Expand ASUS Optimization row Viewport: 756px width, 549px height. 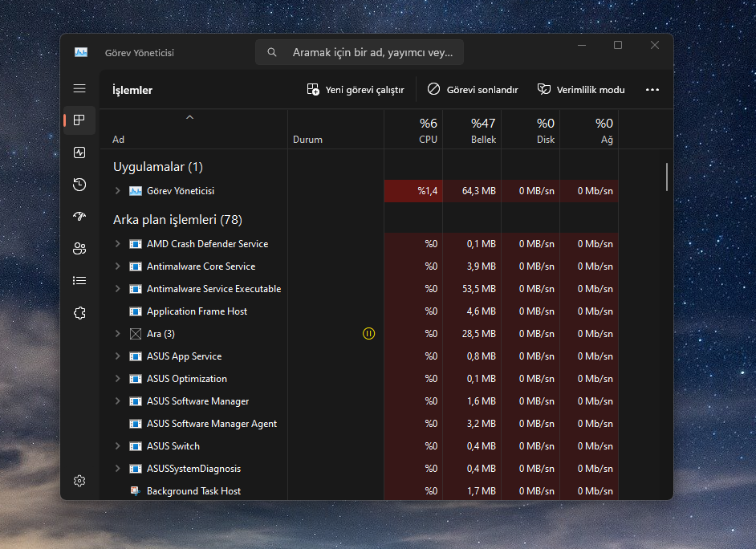click(x=117, y=379)
